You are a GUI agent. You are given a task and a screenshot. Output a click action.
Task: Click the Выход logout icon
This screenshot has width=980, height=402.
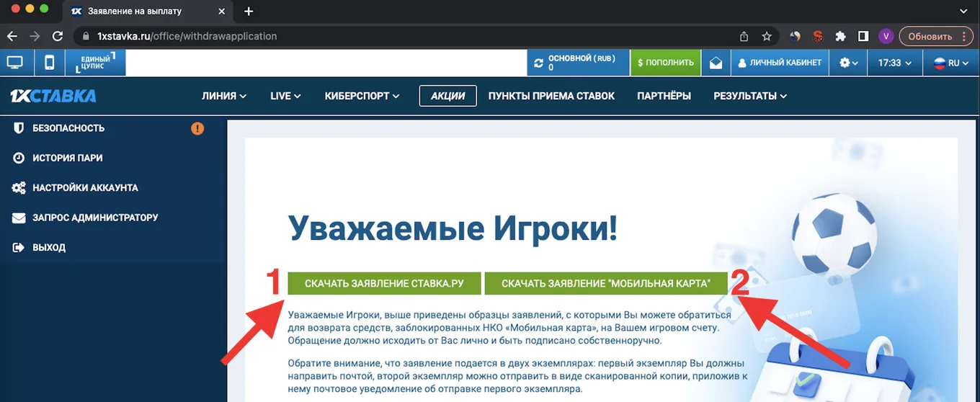click(19, 247)
